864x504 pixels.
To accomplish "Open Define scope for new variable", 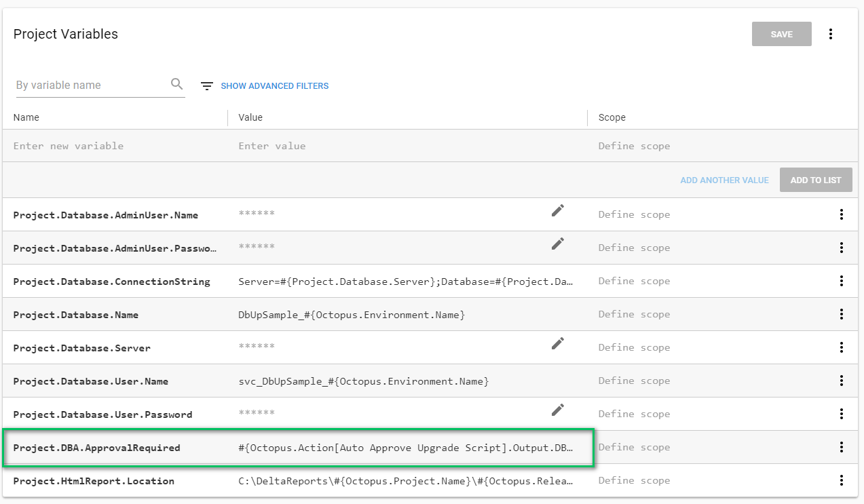I will pos(634,146).
